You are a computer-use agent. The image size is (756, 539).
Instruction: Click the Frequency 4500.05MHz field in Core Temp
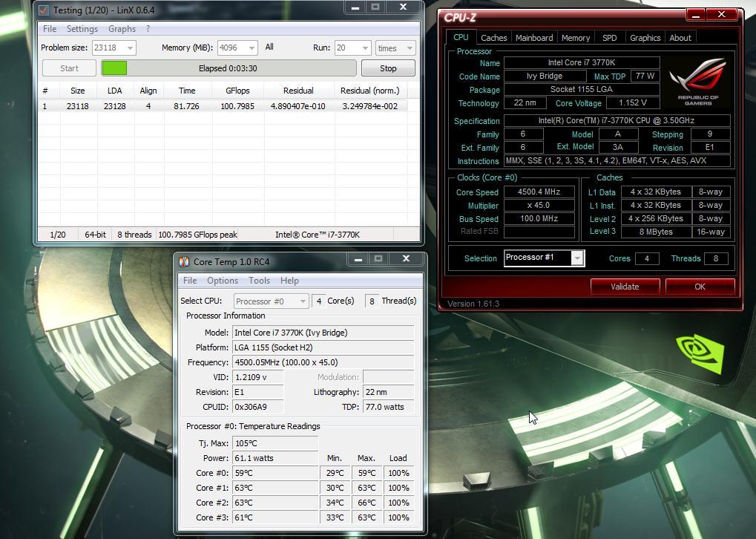coord(323,362)
